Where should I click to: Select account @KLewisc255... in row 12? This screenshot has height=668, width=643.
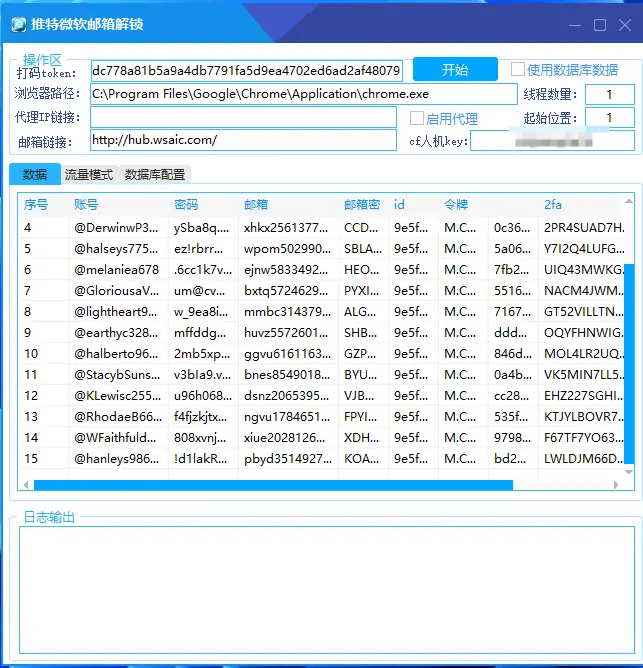point(117,396)
